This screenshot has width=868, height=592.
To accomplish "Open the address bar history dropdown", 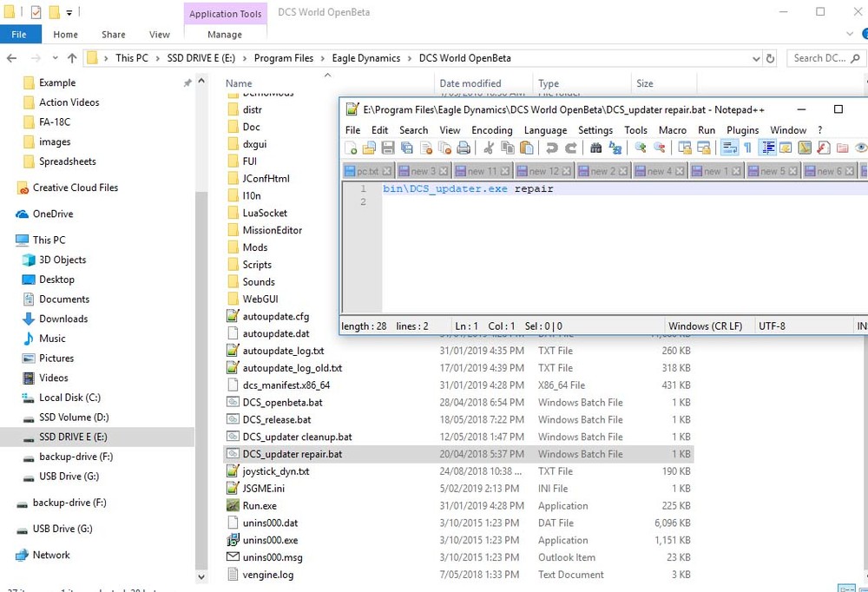I will (x=755, y=57).
